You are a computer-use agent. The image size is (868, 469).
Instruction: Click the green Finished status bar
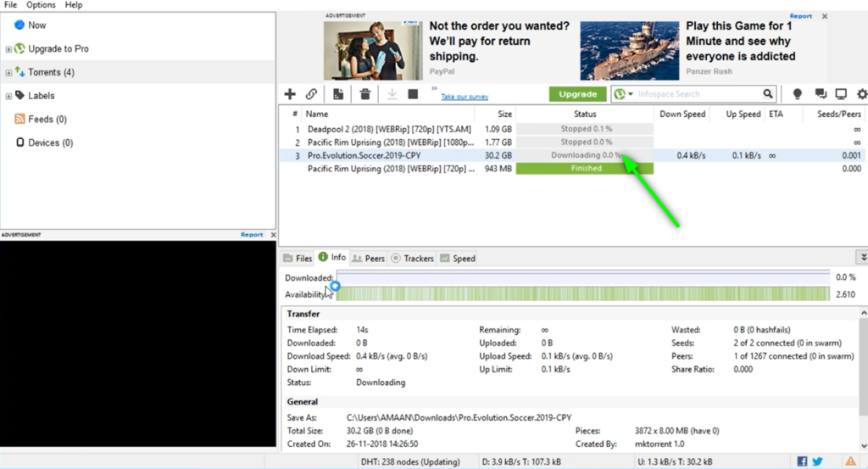click(x=585, y=168)
